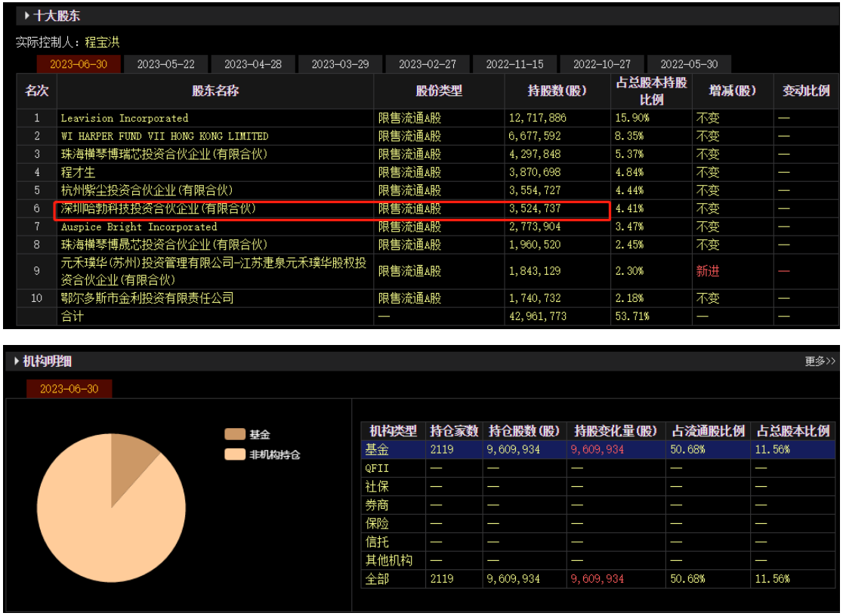The width and height of the screenshot is (843, 616).
Task: Select the 2023-03-29 date tab
Action: coord(340,64)
